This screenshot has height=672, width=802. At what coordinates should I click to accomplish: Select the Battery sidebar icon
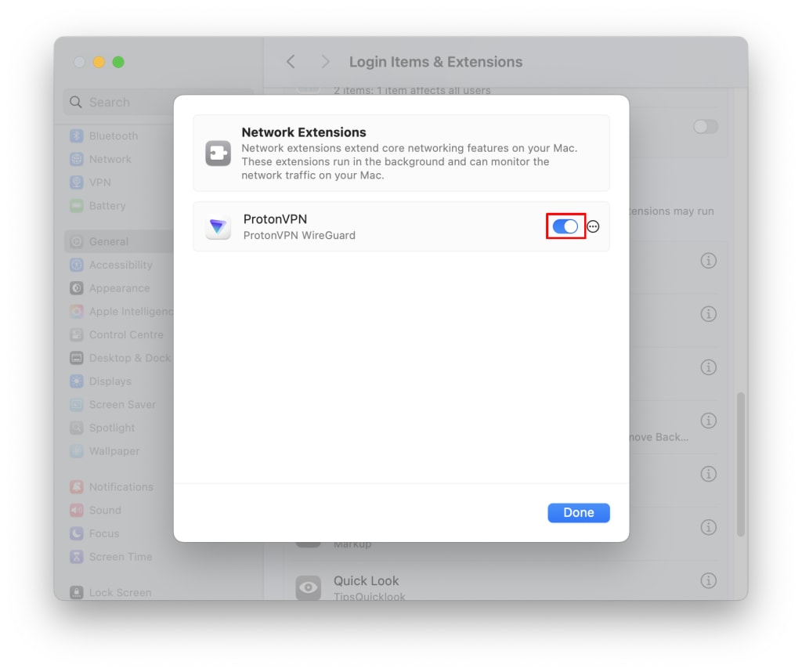[76, 205]
